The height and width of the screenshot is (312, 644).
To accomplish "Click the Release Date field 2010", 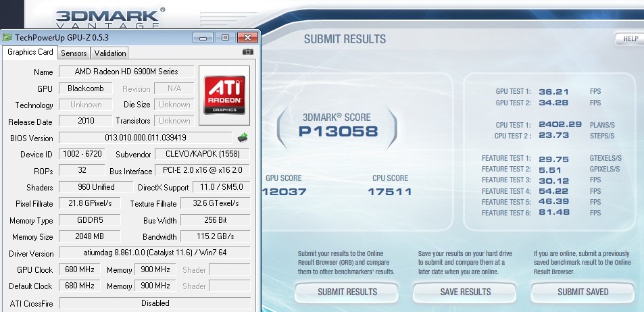I will pyautogui.click(x=85, y=121).
